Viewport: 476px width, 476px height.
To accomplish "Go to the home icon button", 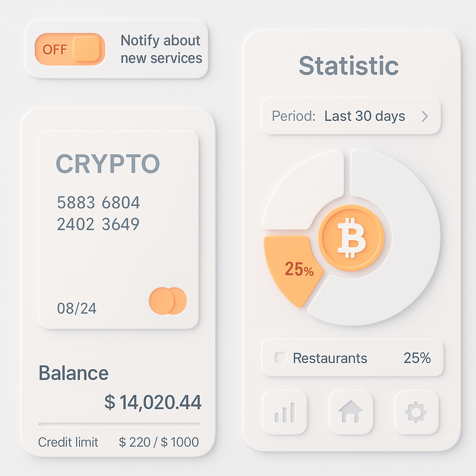I will [x=351, y=412].
